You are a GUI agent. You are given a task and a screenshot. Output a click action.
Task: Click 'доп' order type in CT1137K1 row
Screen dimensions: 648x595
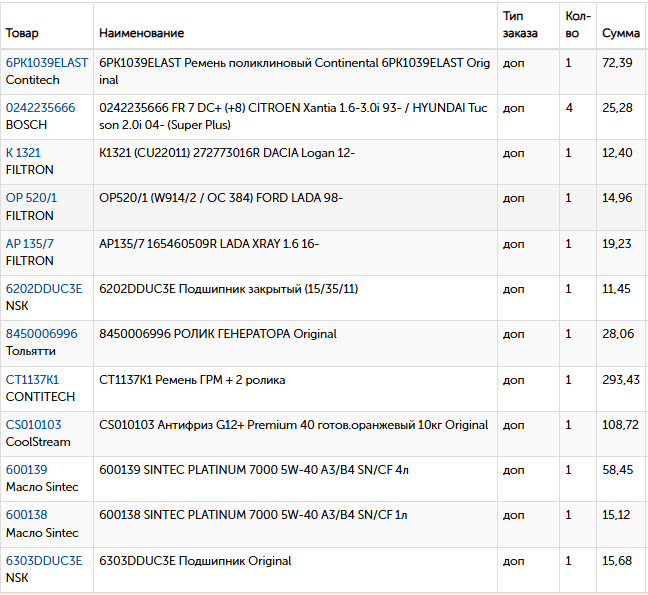(513, 381)
